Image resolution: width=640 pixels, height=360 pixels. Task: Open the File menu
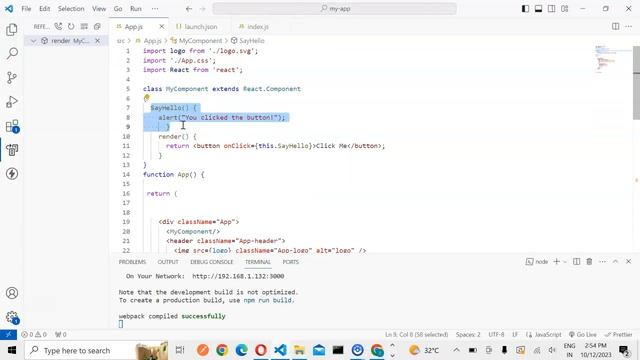point(26,9)
